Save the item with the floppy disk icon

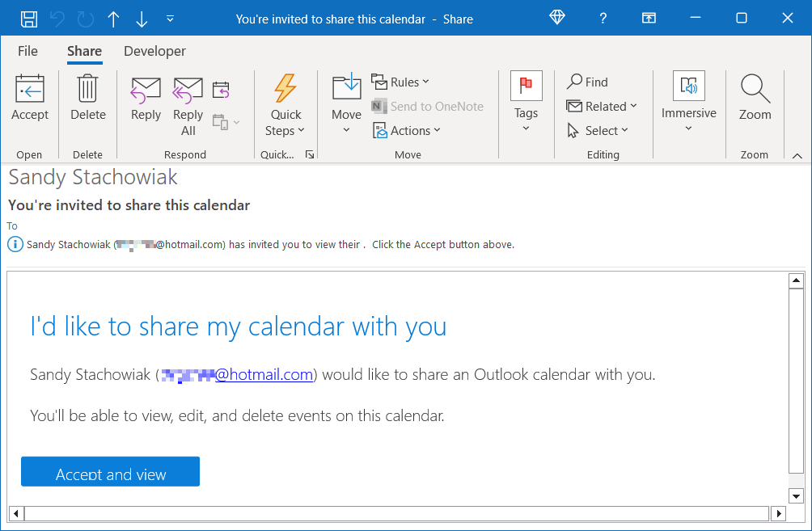(29, 19)
